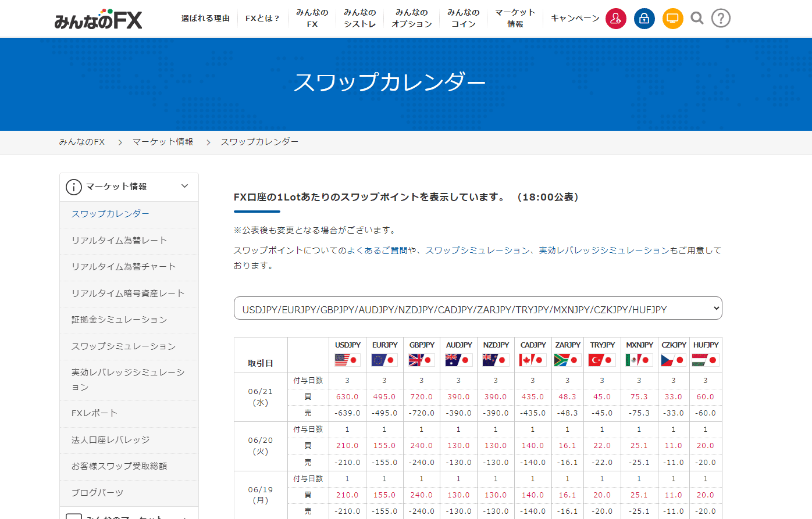Viewport: 812px width, 519px height.
Task: Open the みんなのFX nav menu item
Action: click(312, 18)
